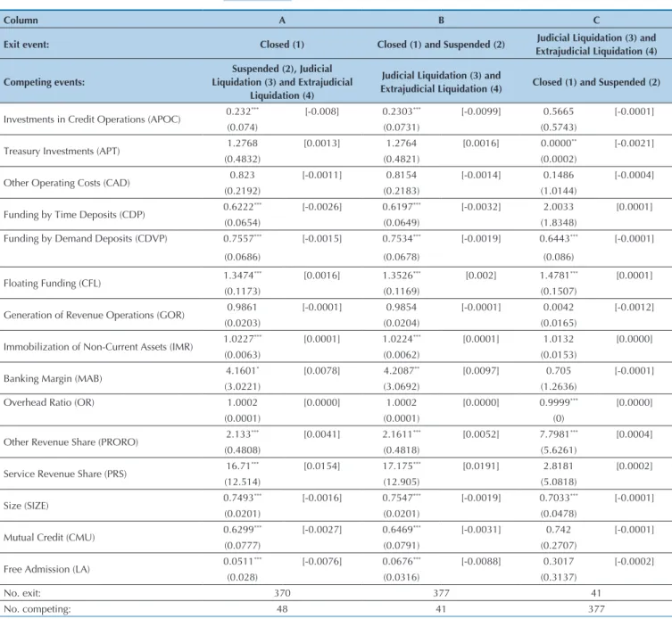Select the OR column C value 0.9999
672x619 pixels.
[x=559, y=401]
